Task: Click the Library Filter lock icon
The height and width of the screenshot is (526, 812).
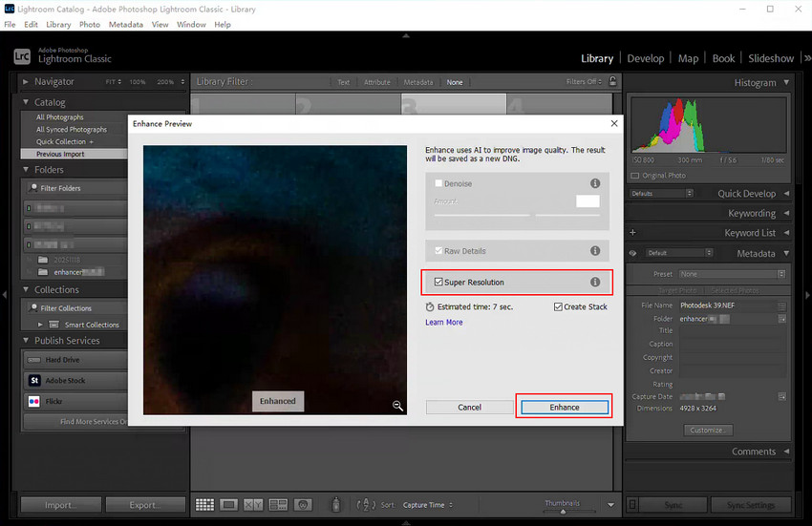Action: click(x=612, y=81)
